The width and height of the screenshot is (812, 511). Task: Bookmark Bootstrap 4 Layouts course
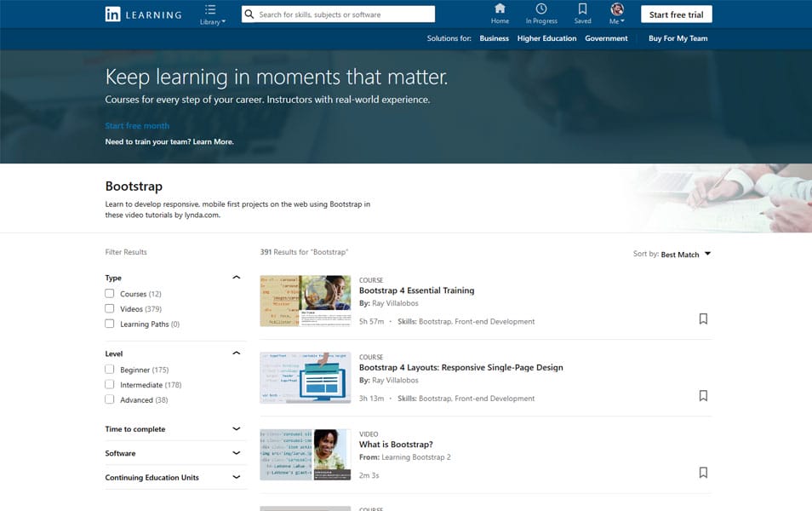703,396
